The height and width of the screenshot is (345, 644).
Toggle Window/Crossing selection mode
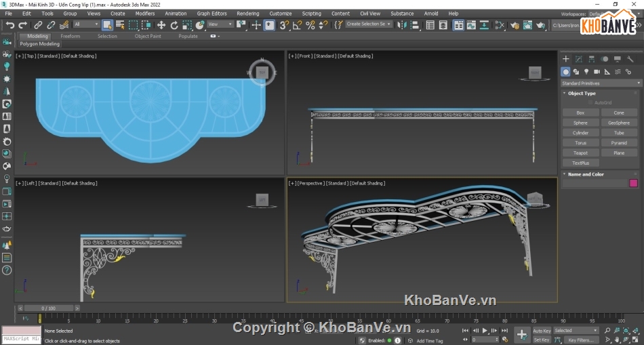click(x=146, y=25)
